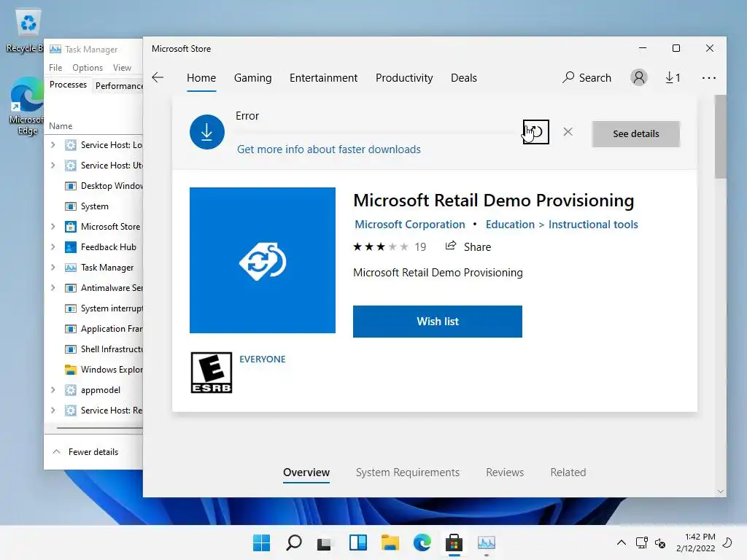Expand Antimalware Service process row
This screenshot has height=560, width=747.
pos(53,288)
